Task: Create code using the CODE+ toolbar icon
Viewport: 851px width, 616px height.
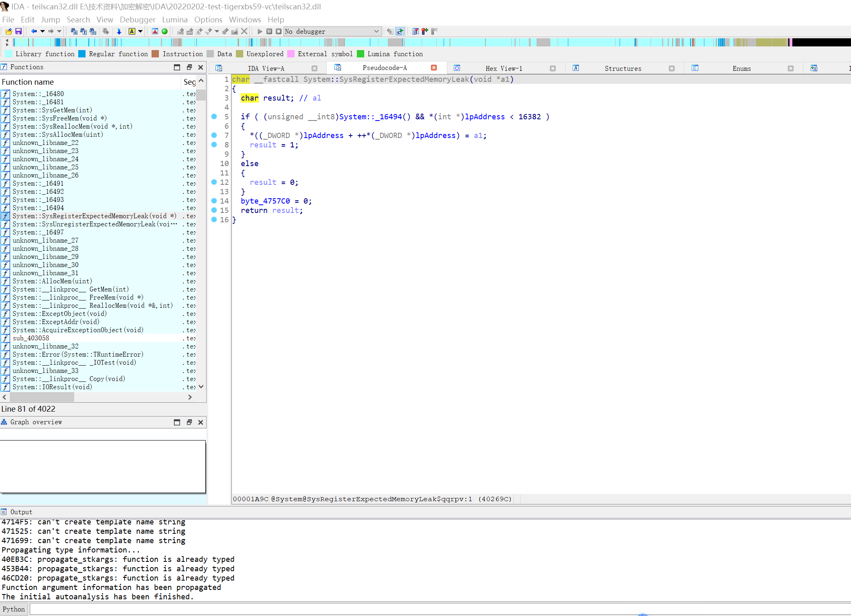Action: [180, 31]
